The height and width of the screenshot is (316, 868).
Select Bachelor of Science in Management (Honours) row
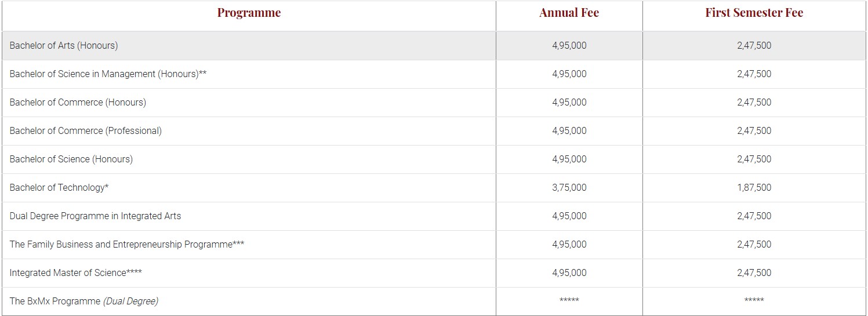[434, 74]
